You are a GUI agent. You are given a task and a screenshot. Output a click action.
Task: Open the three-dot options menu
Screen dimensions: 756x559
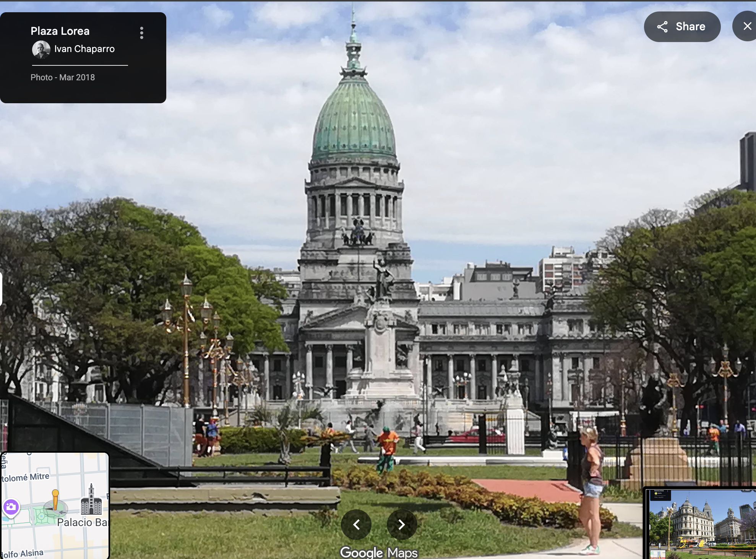(142, 33)
